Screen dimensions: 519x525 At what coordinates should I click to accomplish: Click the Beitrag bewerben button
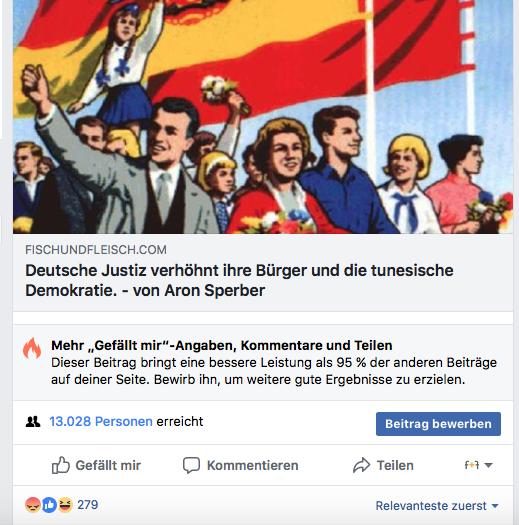[438, 424]
